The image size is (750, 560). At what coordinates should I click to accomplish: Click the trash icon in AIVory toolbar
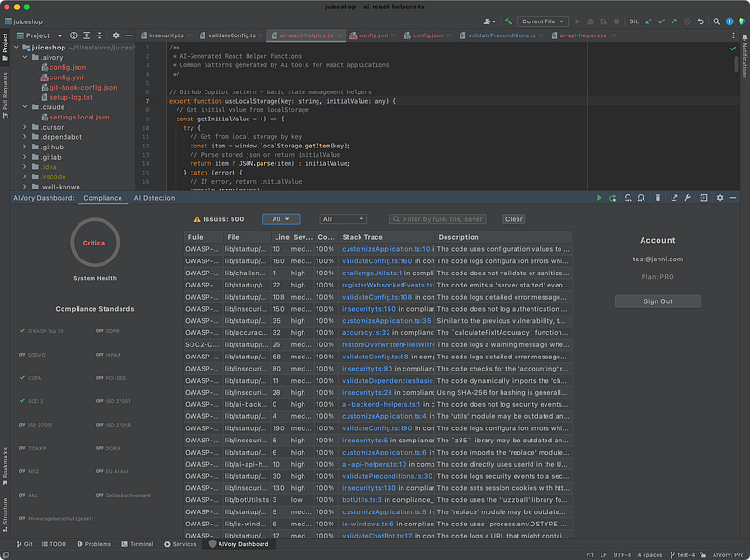coord(658,198)
